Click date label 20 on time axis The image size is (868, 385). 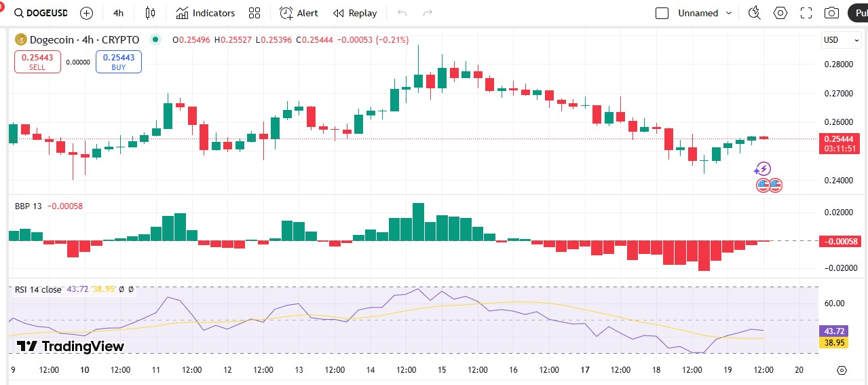click(799, 370)
